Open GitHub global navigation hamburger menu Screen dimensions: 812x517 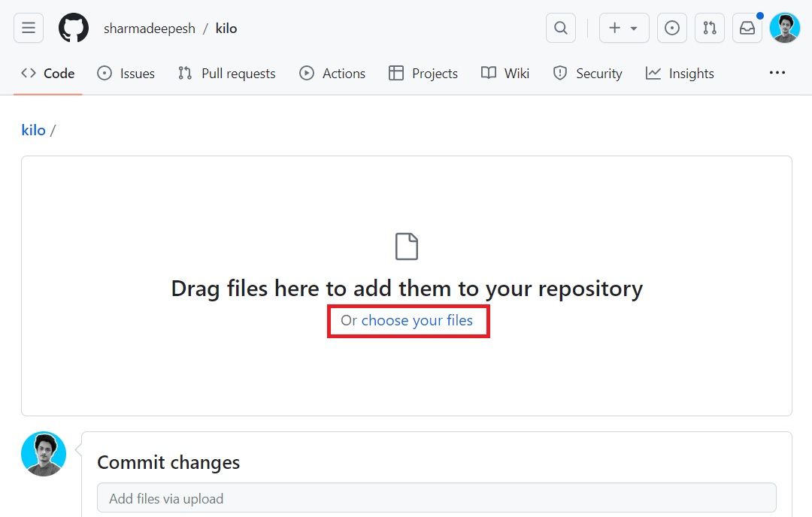tap(28, 28)
